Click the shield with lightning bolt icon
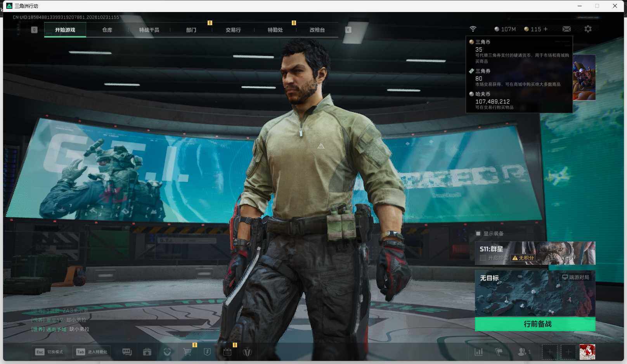This screenshot has width=627, height=364. pyautogui.click(x=207, y=352)
